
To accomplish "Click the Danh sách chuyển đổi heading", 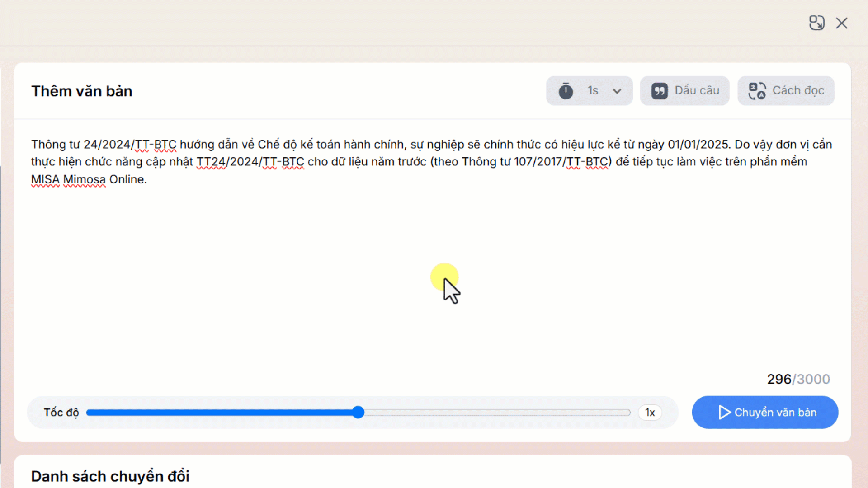I will tap(110, 476).
